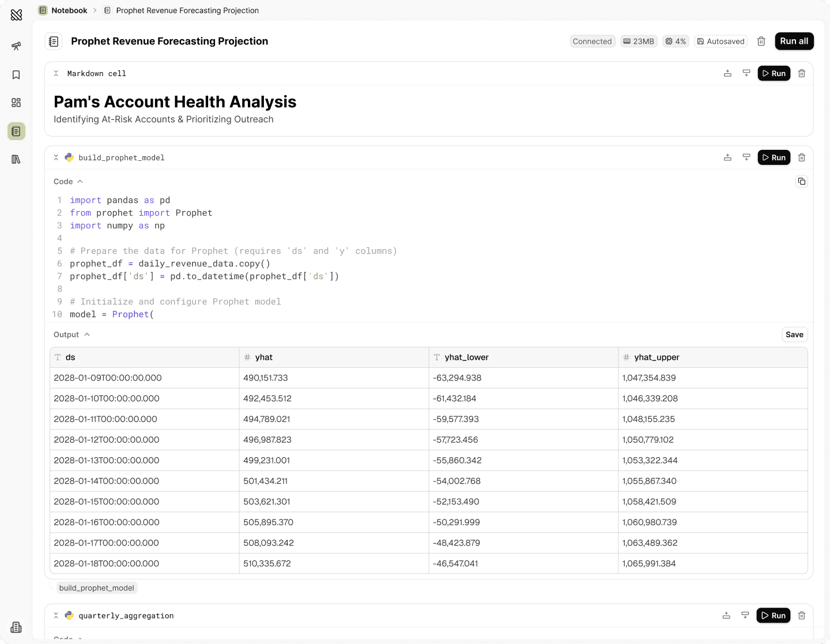Click the Python icon of quarterly_aggregation
Image resolution: width=830 pixels, height=644 pixels.
[x=69, y=616]
